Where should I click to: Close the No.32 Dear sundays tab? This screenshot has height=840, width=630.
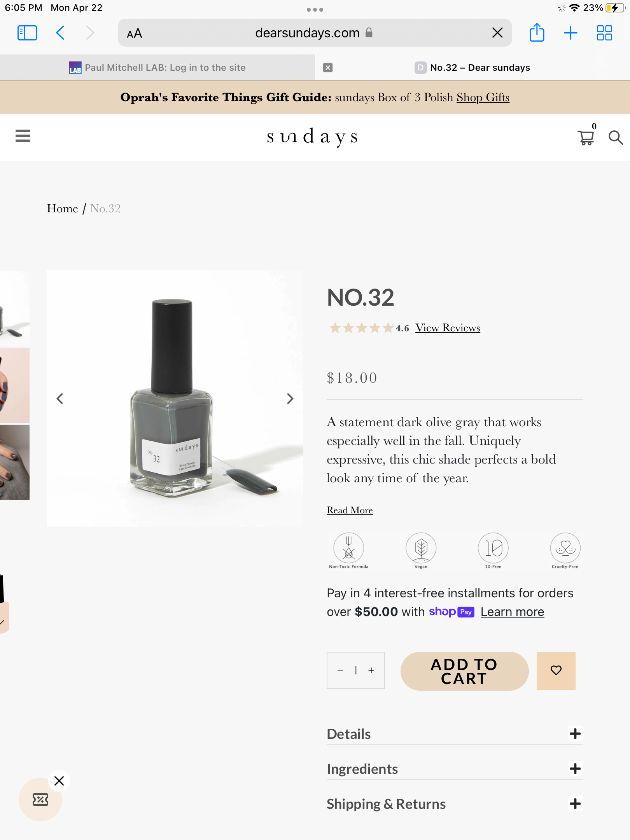(328, 68)
